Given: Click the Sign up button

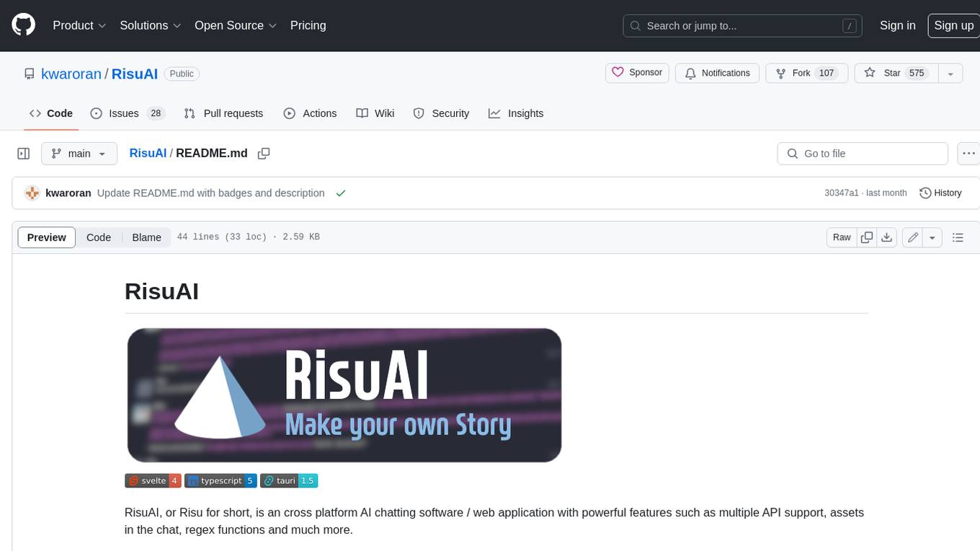Looking at the screenshot, I should tap(953, 25).
